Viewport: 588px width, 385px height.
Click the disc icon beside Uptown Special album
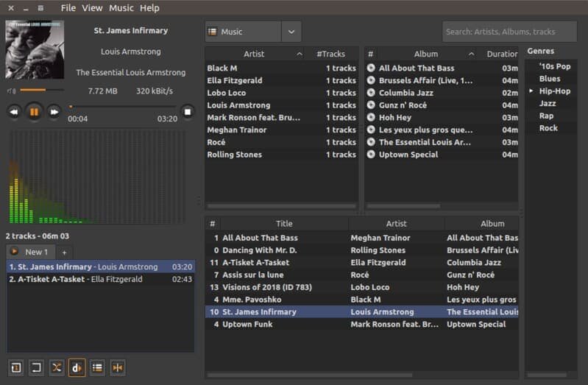(371, 155)
